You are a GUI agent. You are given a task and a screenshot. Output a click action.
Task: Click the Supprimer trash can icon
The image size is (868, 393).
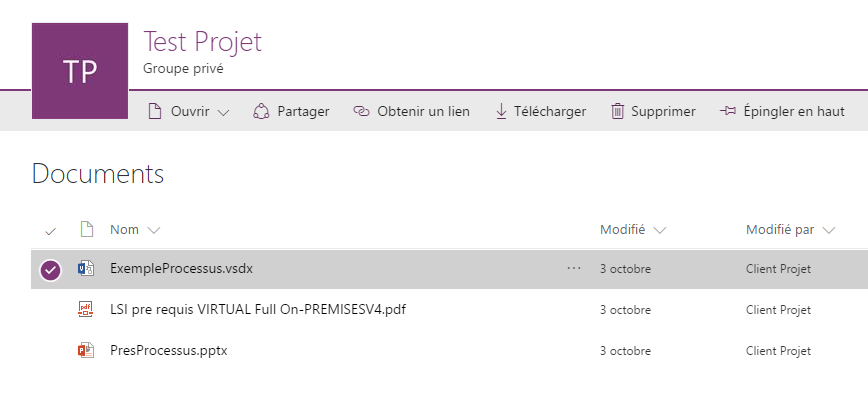tap(617, 111)
